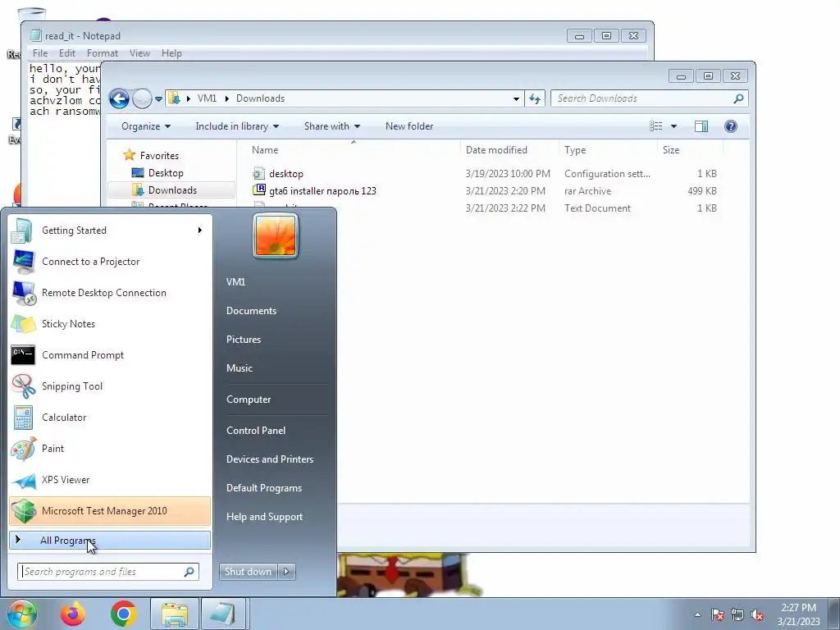Open Organize dropdown menu
Screen dimensions: 840x630
pyautogui.click(x=146, y=126)
